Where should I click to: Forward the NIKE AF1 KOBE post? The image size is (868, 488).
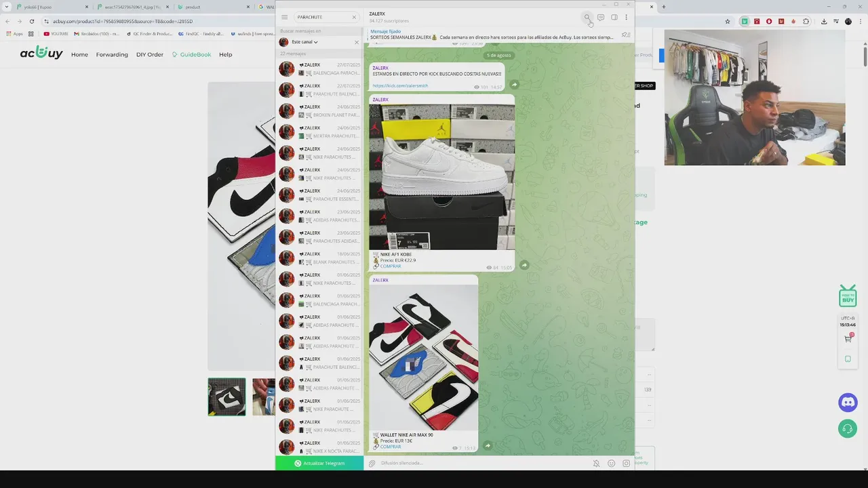click(524, 265)
